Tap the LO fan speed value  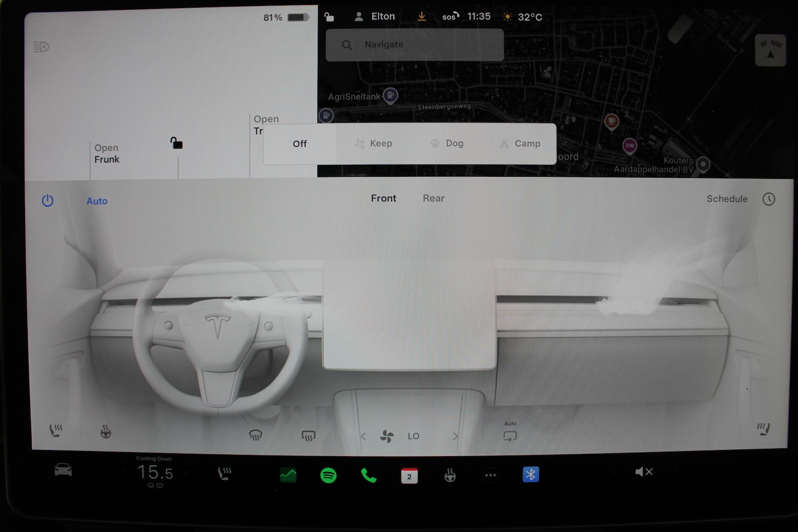(413, 436)
